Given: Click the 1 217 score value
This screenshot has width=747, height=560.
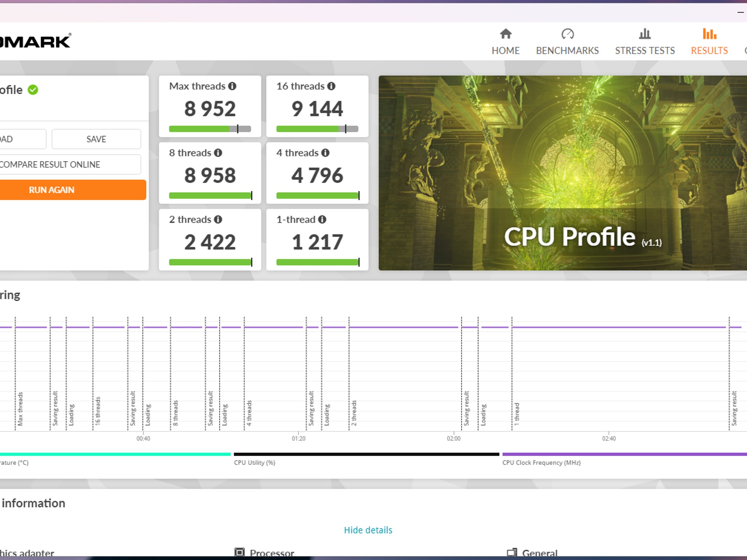Looking at the screenshot, I should (x=317, y=242).
